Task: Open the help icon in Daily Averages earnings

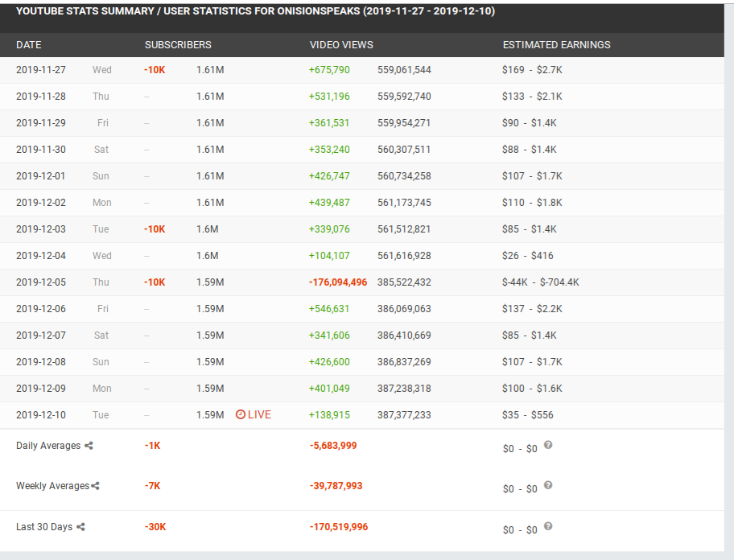Action: point(548,445)
